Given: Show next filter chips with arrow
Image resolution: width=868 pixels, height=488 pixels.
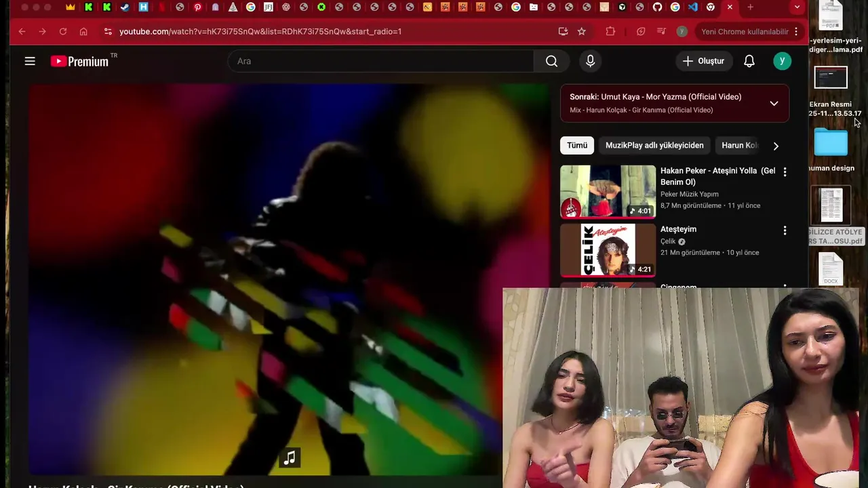Looking at the screenshot, I should click(x=776, y=146).
